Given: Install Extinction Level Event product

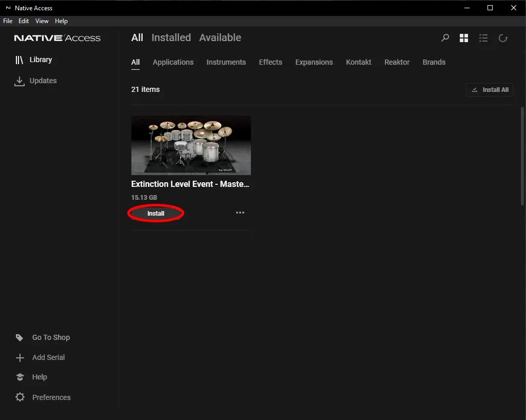Looking at the screenshot, I should tap(155, 213).
